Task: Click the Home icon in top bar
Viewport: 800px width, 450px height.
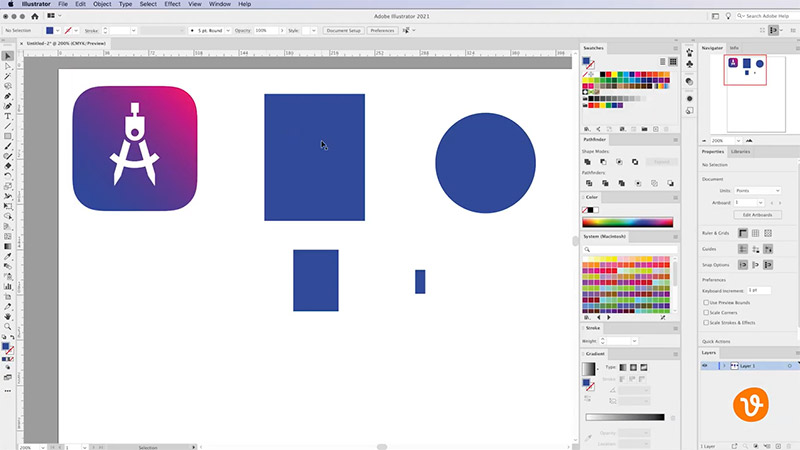Action: [35, 16]
